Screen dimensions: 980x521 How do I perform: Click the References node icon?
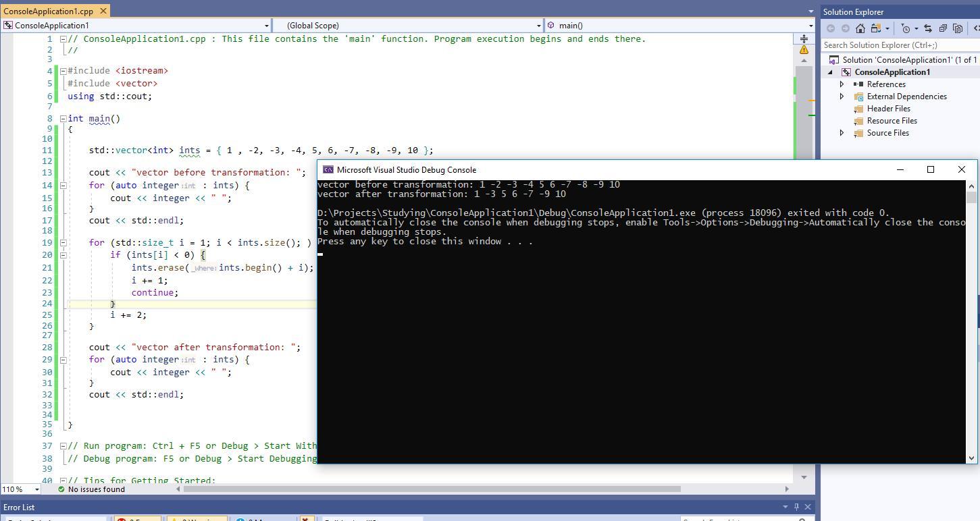pyautogui.click(x=858, y=84)
